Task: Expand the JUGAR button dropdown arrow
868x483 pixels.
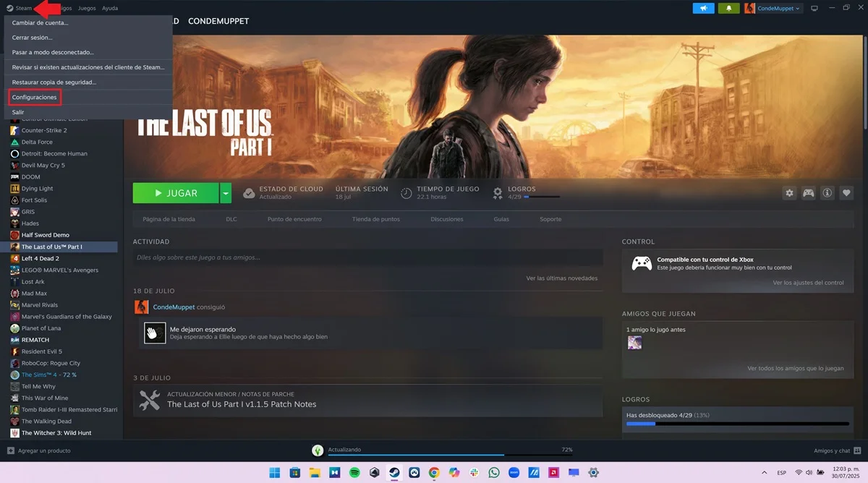Action: [x=225, y=193]
